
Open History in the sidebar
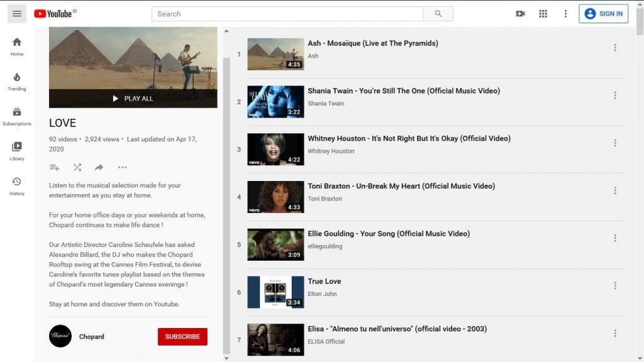pyautogui.click(x=17, y=186)
